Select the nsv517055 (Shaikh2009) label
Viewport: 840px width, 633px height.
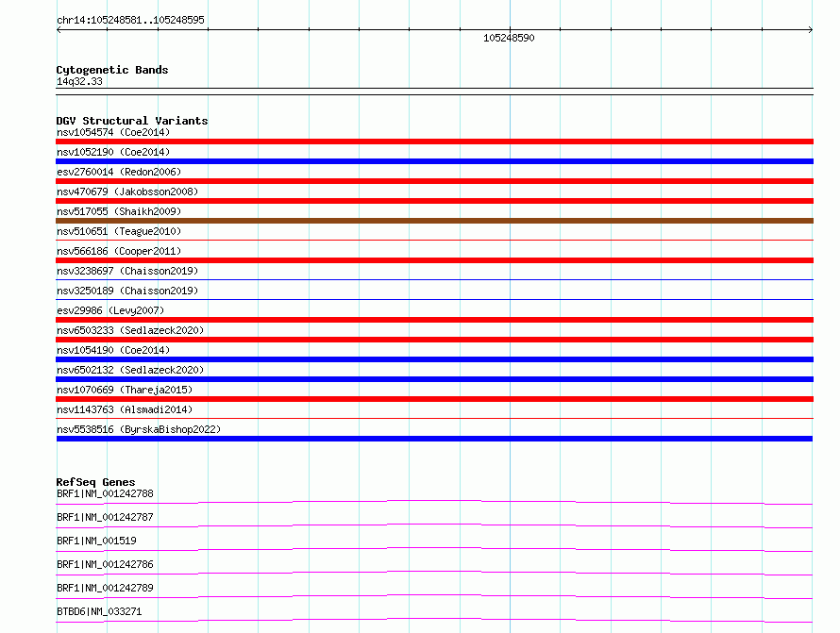pyautogui.click(x=119, y=211)
